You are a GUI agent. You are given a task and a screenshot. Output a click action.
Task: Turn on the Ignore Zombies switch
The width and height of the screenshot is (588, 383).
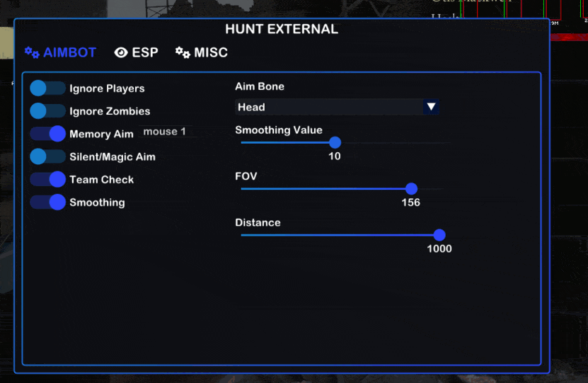coord(47,111)
